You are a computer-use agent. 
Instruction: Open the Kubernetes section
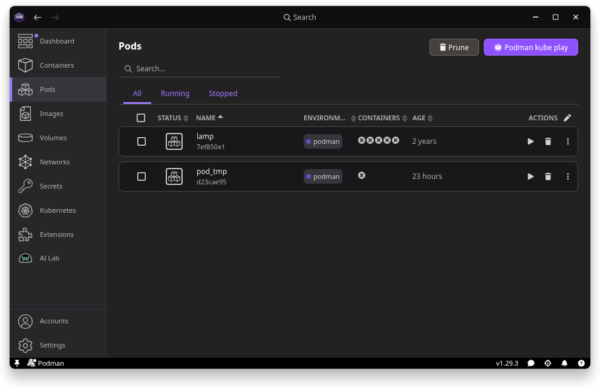tap(57, 210)
